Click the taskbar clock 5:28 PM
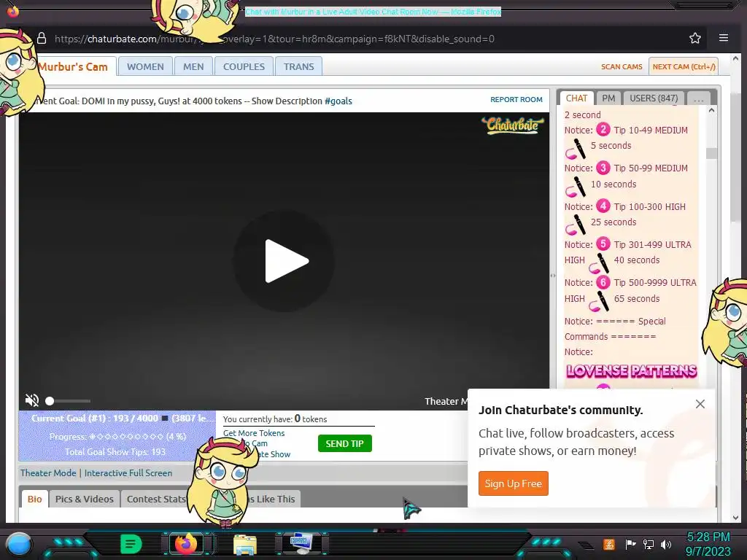The width and height of the screenshot is (747, 560). tap(708, 537)
